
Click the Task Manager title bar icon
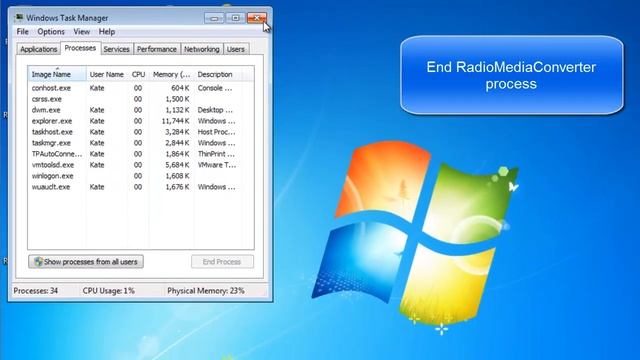point(19,18)
